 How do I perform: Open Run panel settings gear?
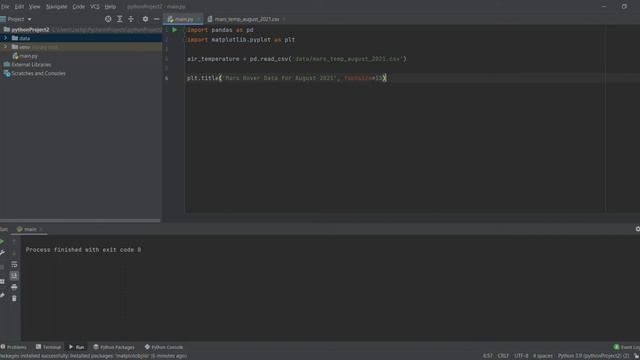[637, 229]
